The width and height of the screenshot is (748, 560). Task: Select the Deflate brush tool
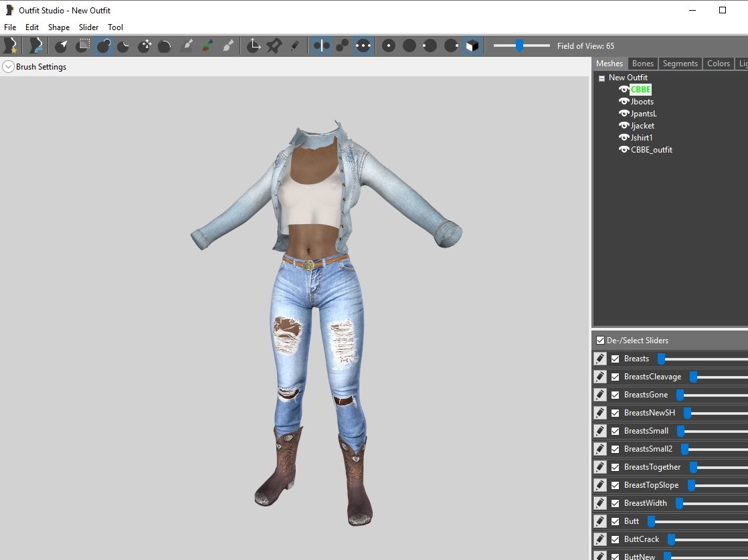(124, 45)
